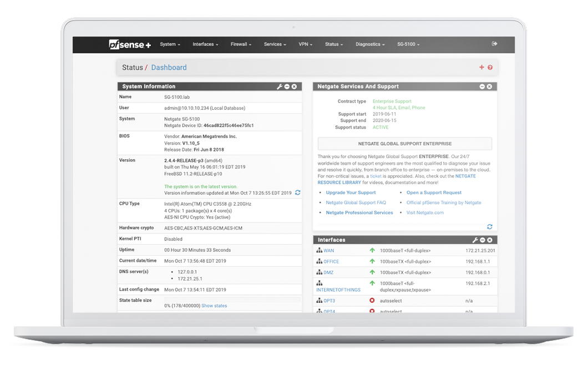Open the SG-5100 dropdown menu
This screenshot has width=588, height=377.
408,44
